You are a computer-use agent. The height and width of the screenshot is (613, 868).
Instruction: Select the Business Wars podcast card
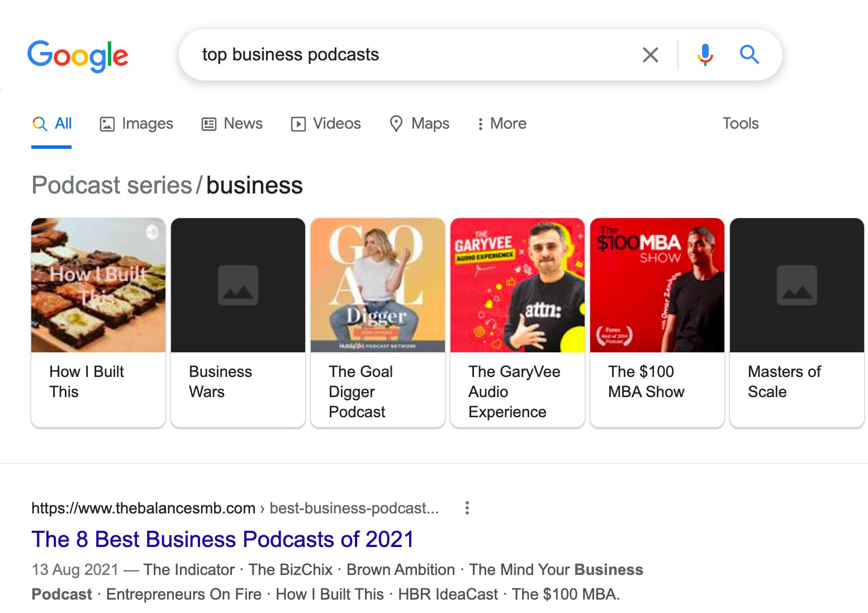[x=238, y=322]
